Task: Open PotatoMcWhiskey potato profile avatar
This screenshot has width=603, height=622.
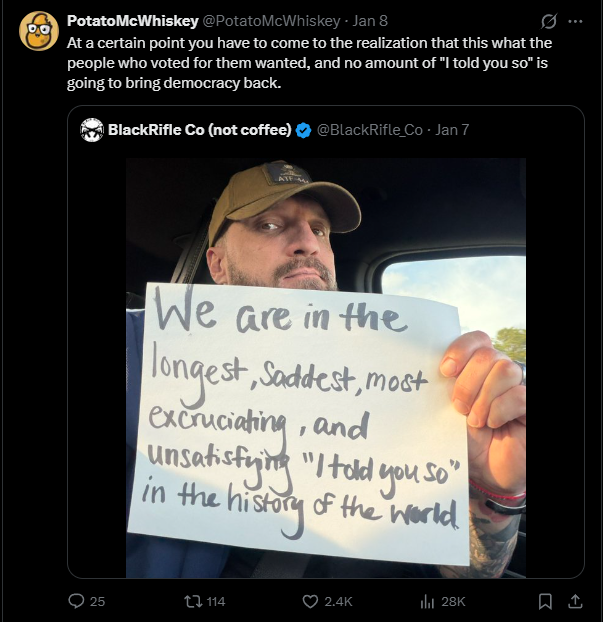Action: (x=39, y=31)
